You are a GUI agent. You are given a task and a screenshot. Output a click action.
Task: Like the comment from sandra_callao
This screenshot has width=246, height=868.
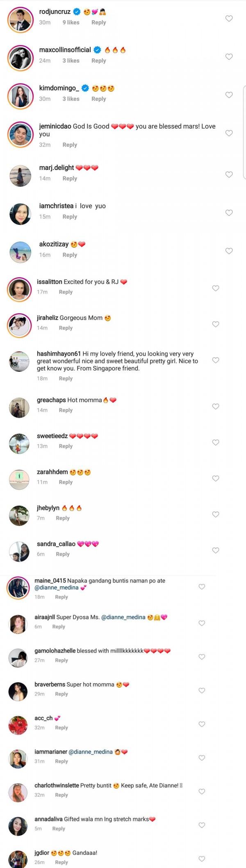[216, 550]
